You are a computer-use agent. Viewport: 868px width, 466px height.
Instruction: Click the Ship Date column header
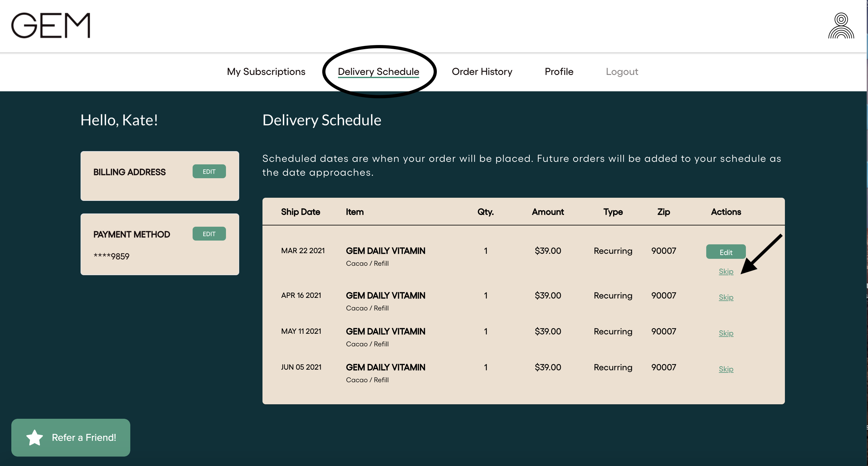tap(300, 212)
